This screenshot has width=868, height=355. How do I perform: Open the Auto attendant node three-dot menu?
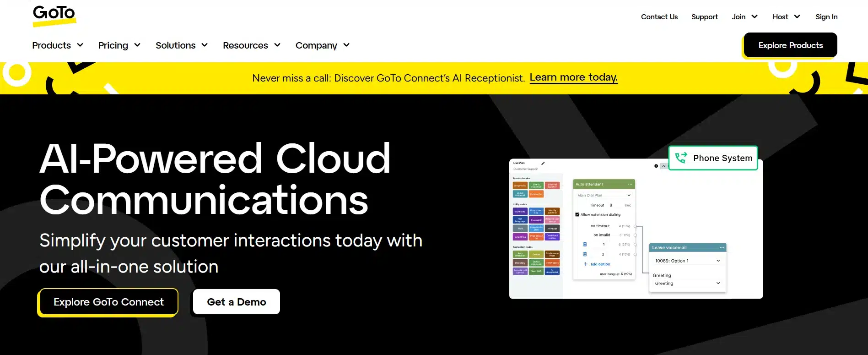tap(630, 184)
